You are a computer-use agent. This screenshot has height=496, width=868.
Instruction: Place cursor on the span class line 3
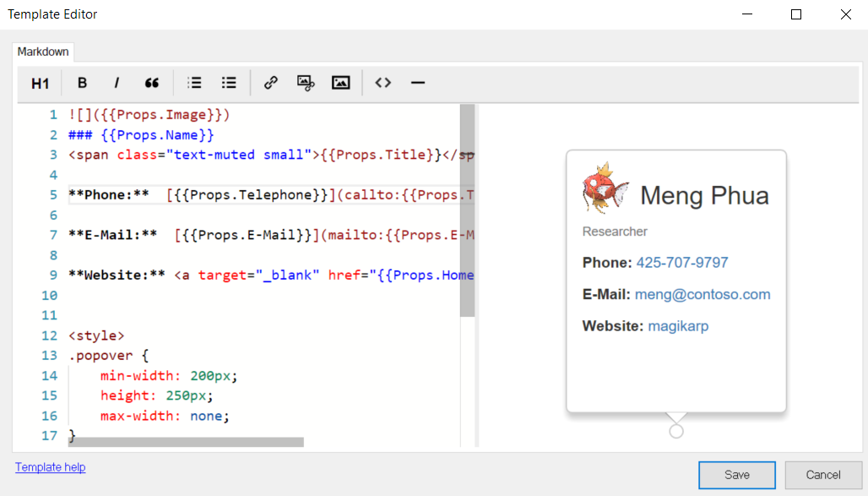tap(271, 155)
